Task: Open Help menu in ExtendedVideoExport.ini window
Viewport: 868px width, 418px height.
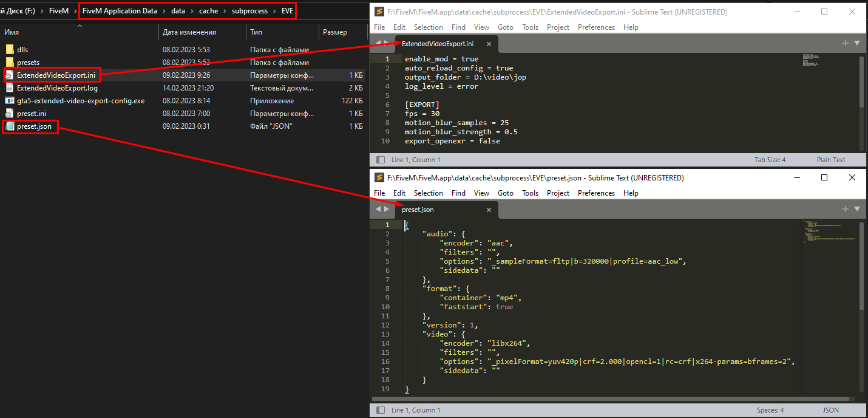Action: (x=631, y=27)
